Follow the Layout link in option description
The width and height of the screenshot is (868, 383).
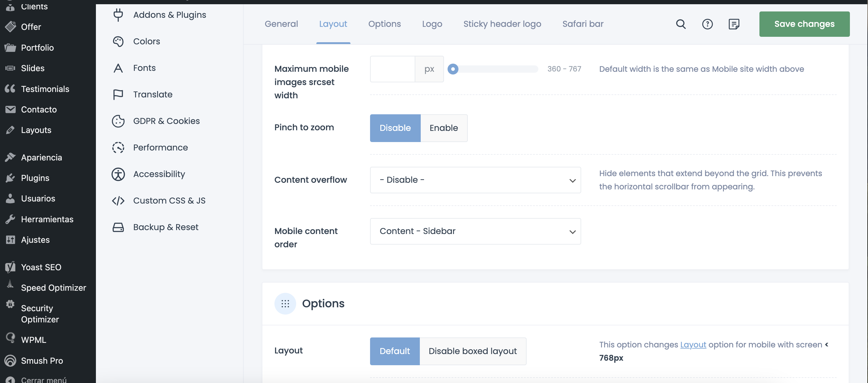pyautogui.click(x=693, y=345)
